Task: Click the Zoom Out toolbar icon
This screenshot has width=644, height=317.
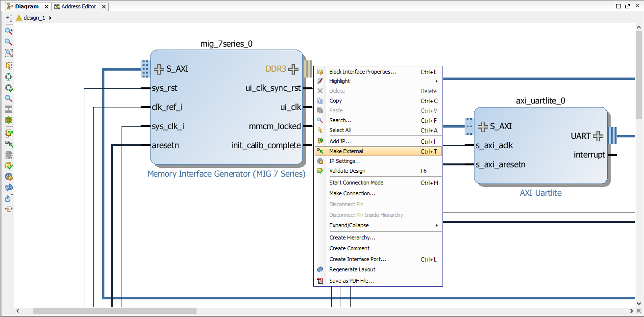Action: [8, 42]
